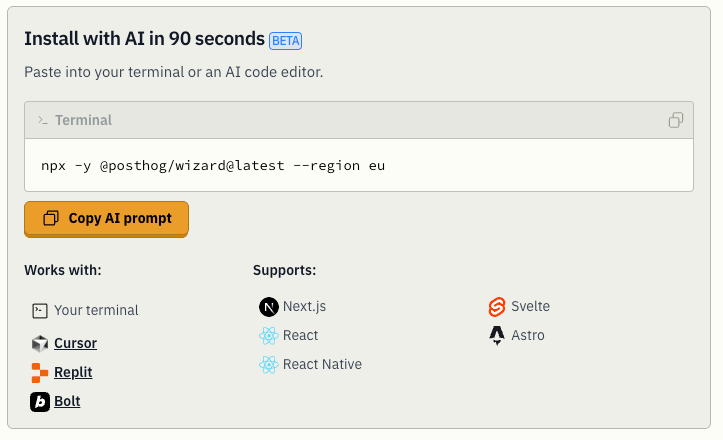Open the Cursor link

click(75, 343)
